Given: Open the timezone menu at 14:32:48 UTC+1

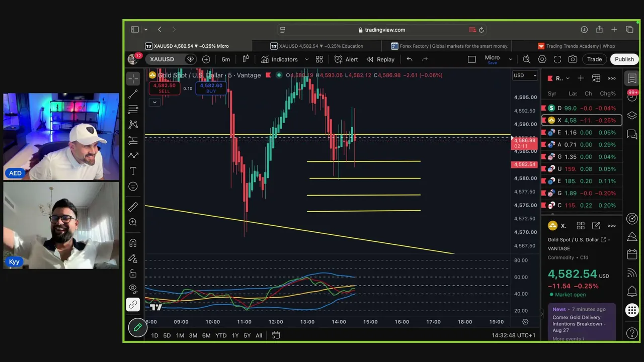Looking at the screenshot, I should 514,335.
